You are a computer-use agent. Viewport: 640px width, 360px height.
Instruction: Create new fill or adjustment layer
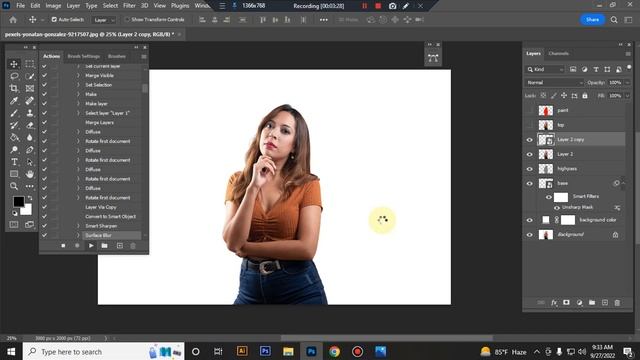(579, 302)
